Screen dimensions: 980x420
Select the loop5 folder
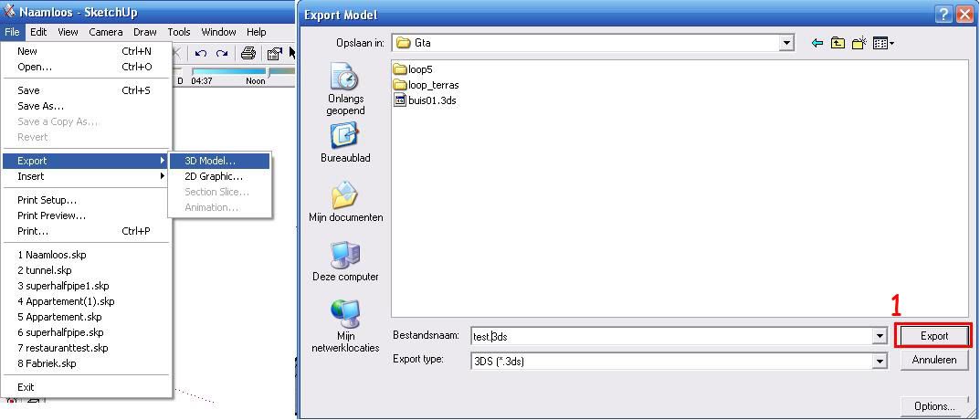pos(413,69)
